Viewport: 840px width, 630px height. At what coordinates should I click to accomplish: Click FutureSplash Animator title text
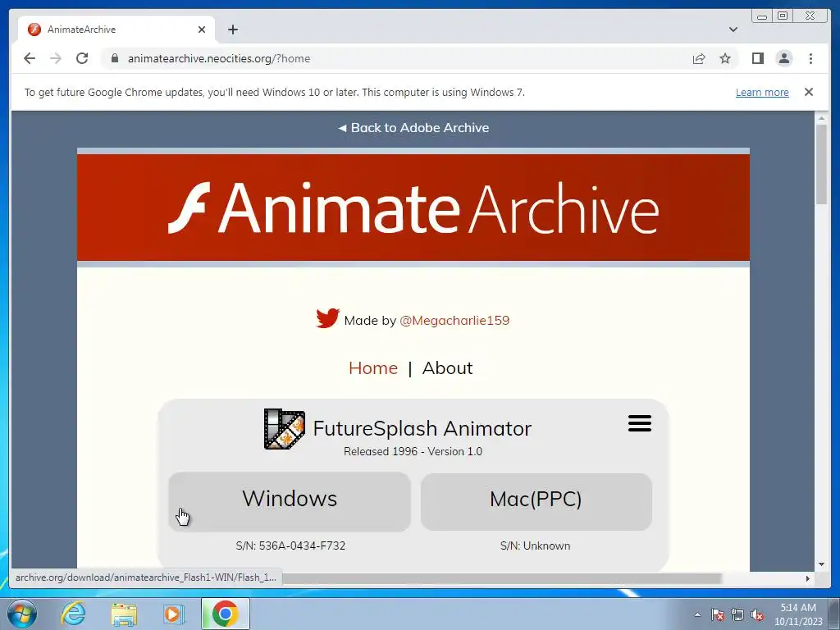[x=422, y=428]
